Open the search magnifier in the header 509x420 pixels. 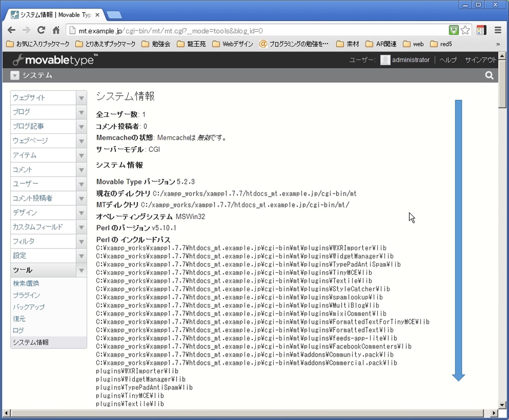point(489,75)
